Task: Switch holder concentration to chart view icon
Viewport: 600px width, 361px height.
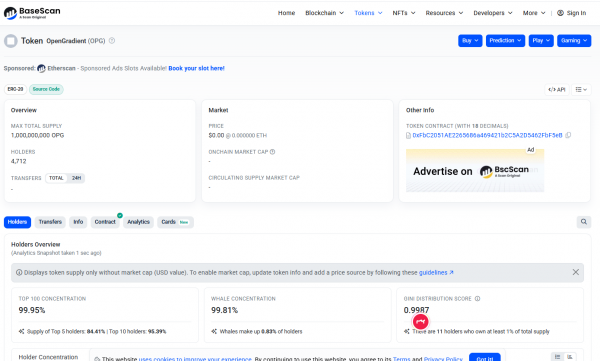Action: click(x=570, y=357)
